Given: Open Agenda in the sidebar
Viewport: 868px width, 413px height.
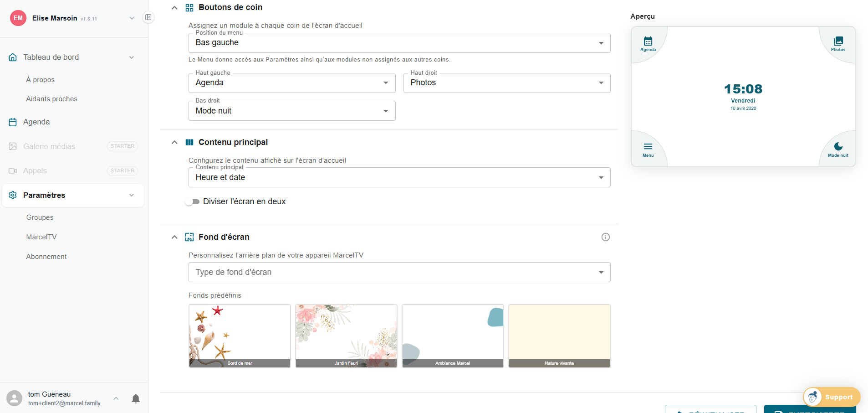Looking at the screenshot, I should coord(36,122).
